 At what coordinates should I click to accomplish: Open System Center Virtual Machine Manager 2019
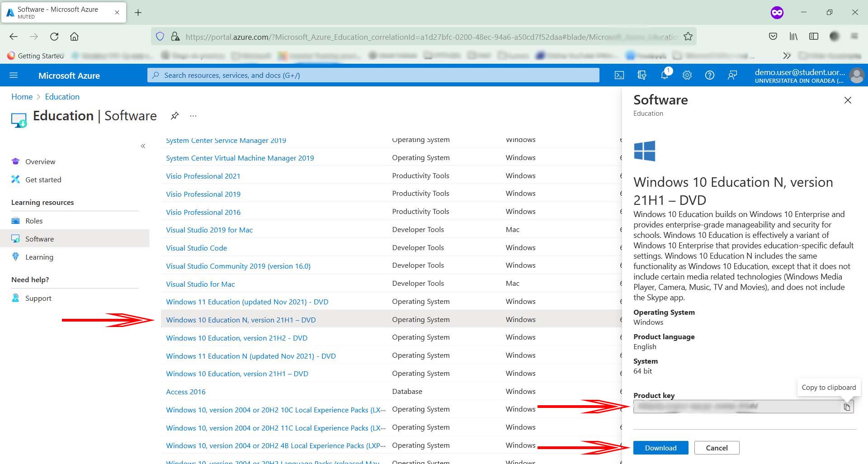click(x=240, y=158)
